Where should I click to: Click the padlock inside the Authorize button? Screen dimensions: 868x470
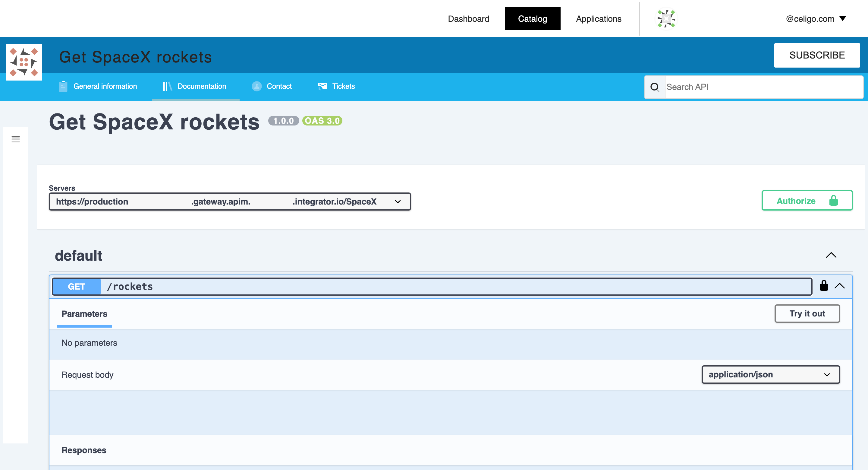tap(833, 201)
